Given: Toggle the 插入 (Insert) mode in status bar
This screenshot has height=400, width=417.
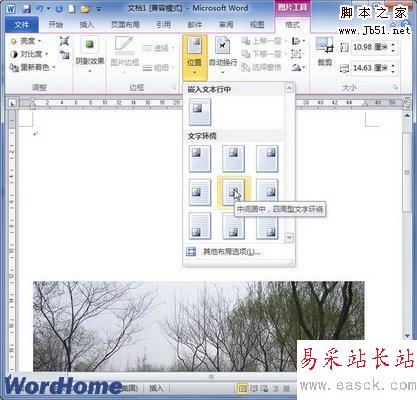Looking at the screenshot, I should pyautogui.click(x=156, y=388).
